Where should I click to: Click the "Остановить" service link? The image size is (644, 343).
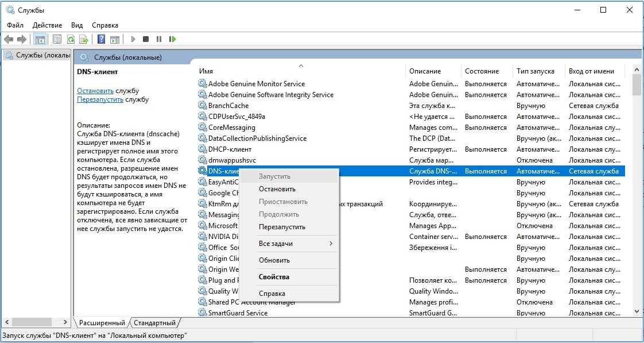[x=95, y=91]
